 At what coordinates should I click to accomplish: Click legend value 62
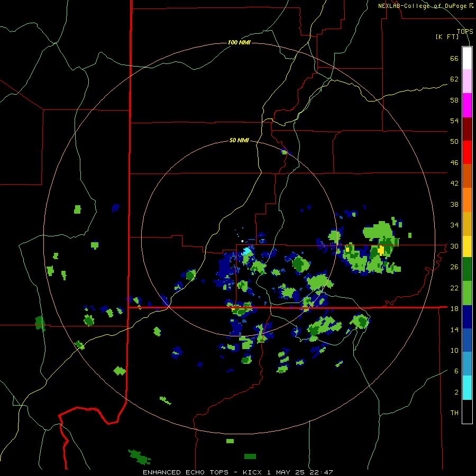(454, 79)
